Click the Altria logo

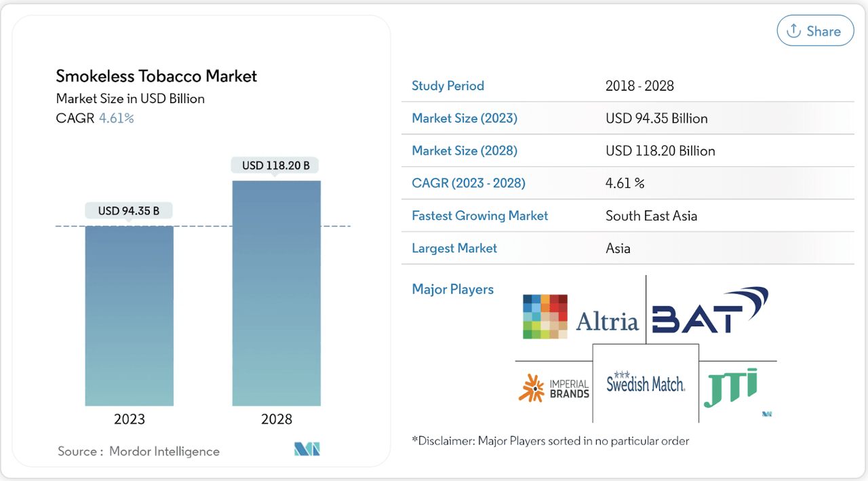[x=581, y=318]
